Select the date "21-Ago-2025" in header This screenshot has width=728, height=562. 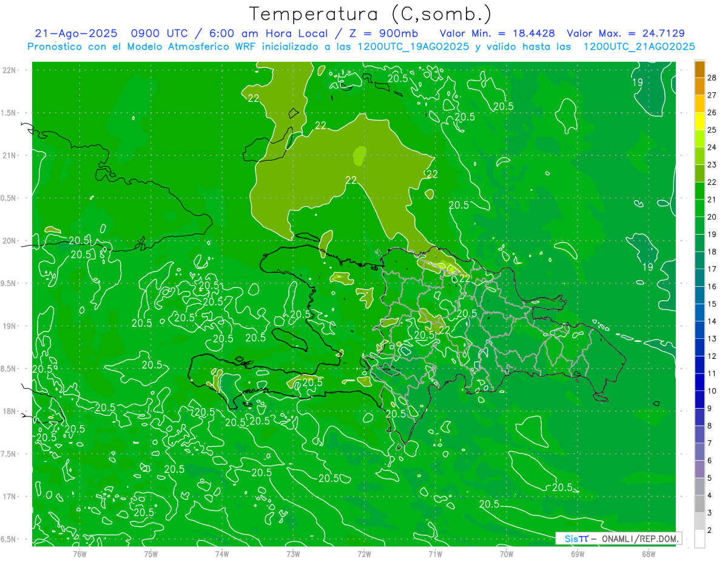coord(75,33)
